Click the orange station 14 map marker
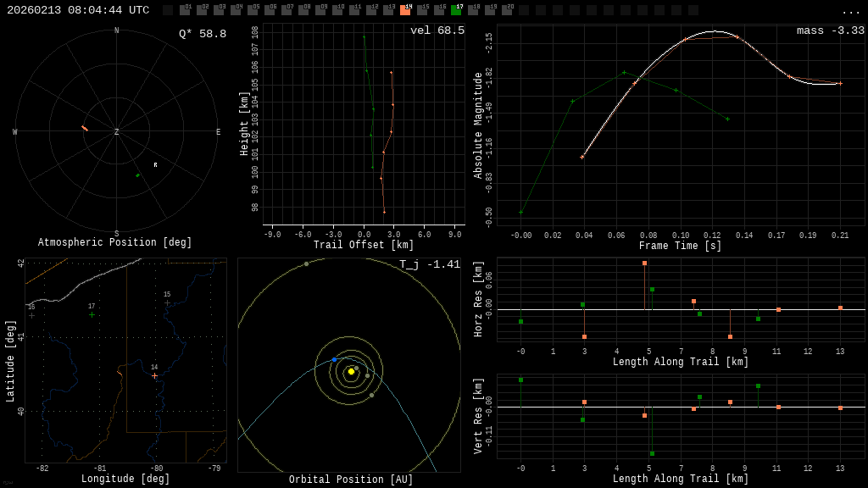This screenshot has width=868, height=488. tap(154, 375)
